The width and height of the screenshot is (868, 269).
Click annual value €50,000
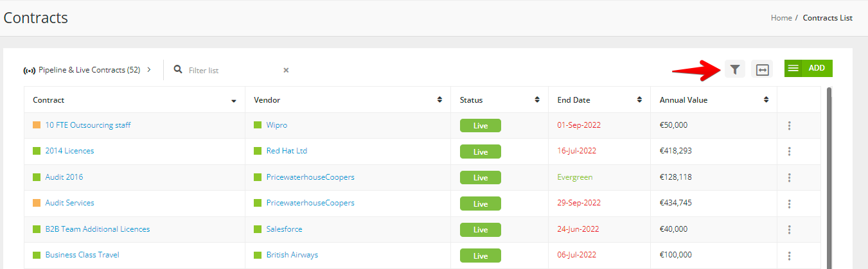[673, 125]
